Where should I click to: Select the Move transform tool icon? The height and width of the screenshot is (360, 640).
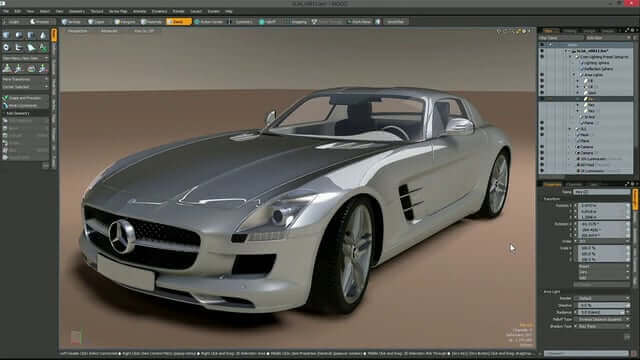7,68
